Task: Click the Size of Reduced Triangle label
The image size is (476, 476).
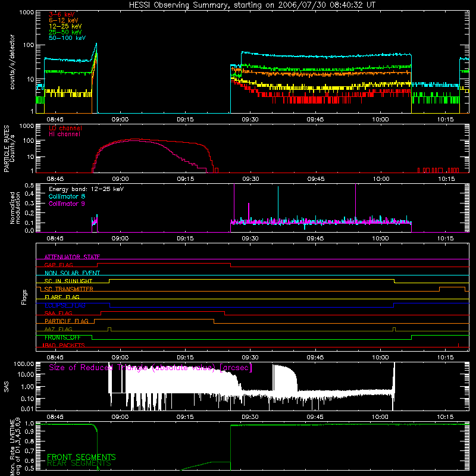Action: [151, 368]
